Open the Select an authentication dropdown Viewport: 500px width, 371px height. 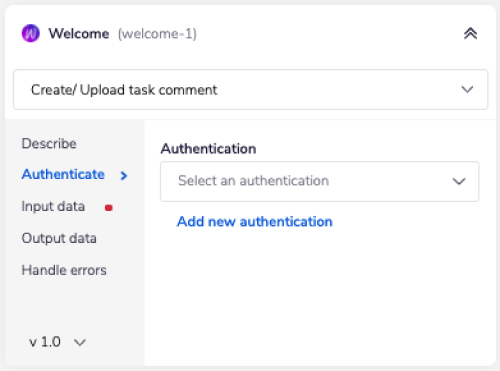pyautogui.click(x=320, y=181)
